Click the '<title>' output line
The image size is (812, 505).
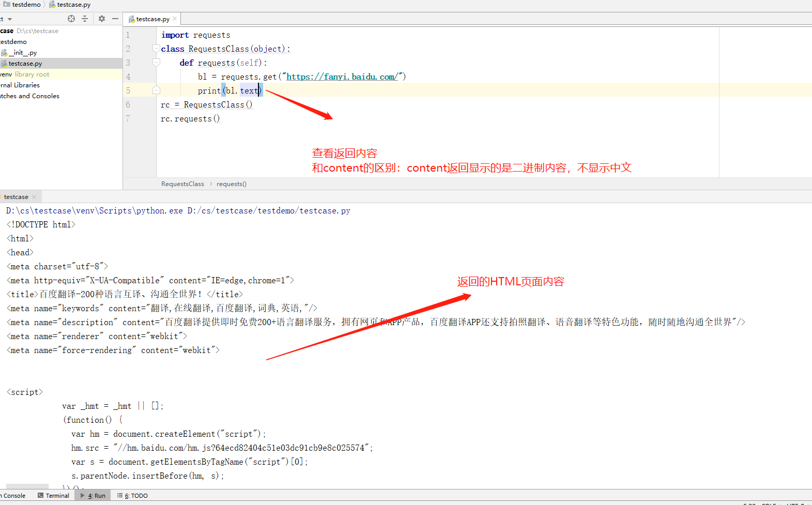[x=125, y=295]
